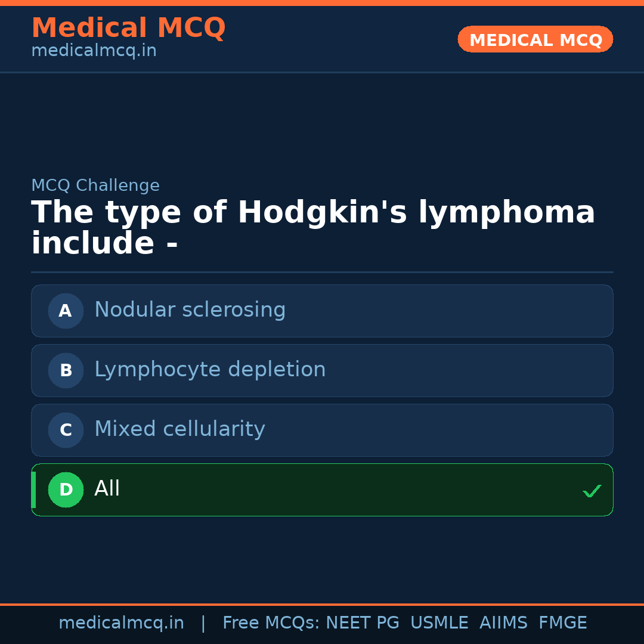This screenshot has height=644, width=644.
Task: Select the "All" answer text
Action: pyautogui.click(x=107, y=489)
